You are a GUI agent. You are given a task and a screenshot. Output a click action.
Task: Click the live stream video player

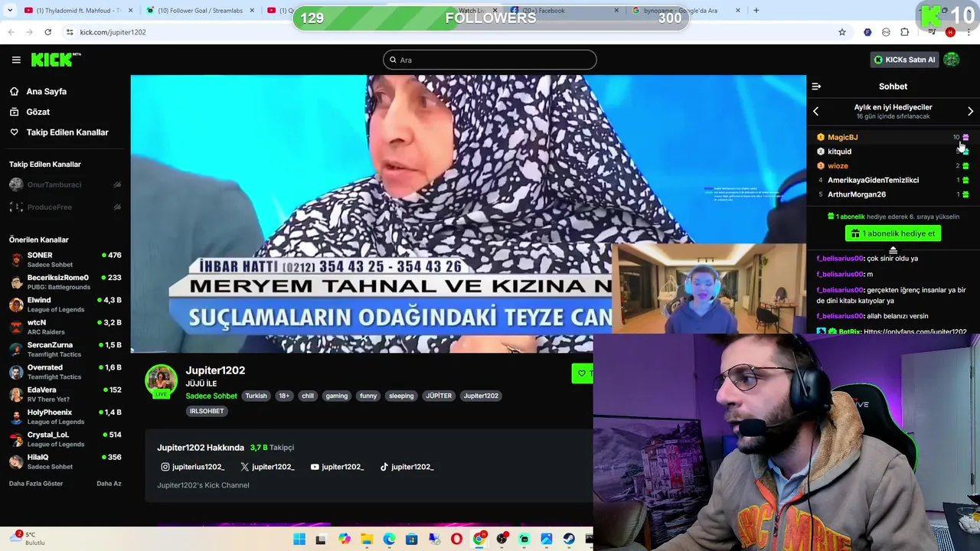pos(469,214)
